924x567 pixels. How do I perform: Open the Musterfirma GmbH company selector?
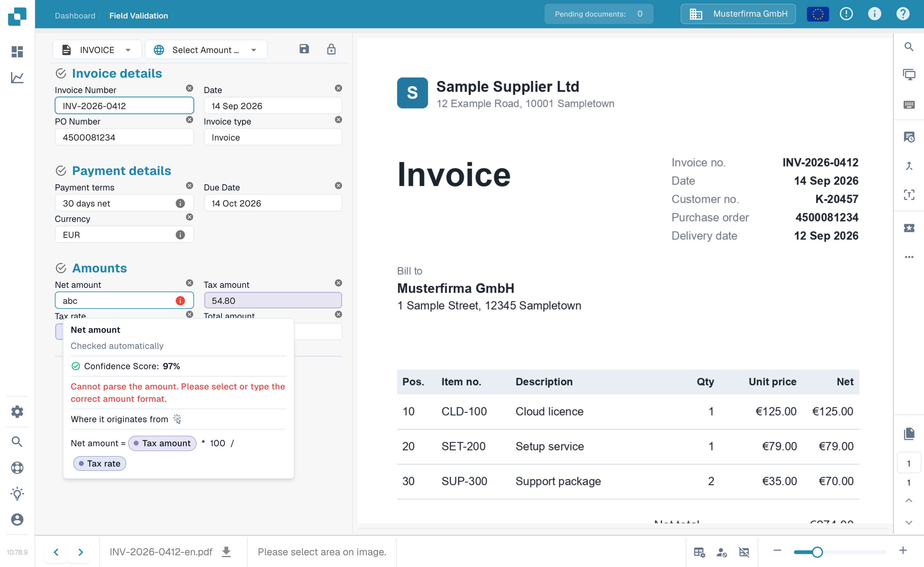tap(738, 14)
